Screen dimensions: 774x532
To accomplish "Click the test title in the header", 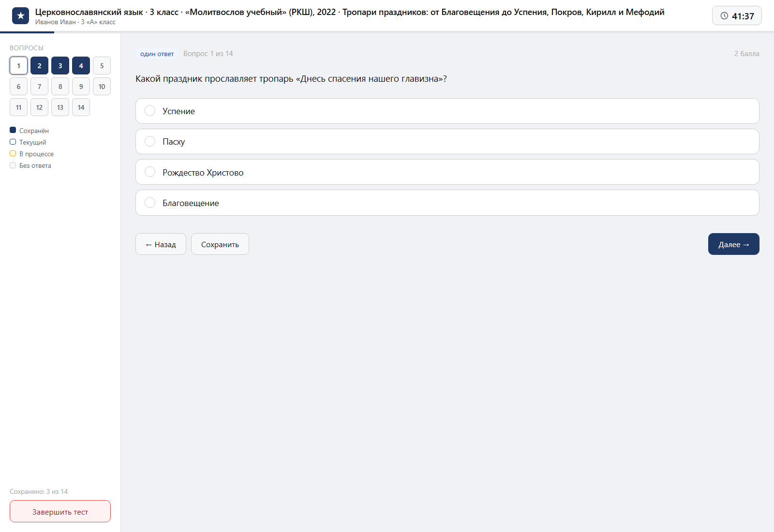I will (350, 12).
